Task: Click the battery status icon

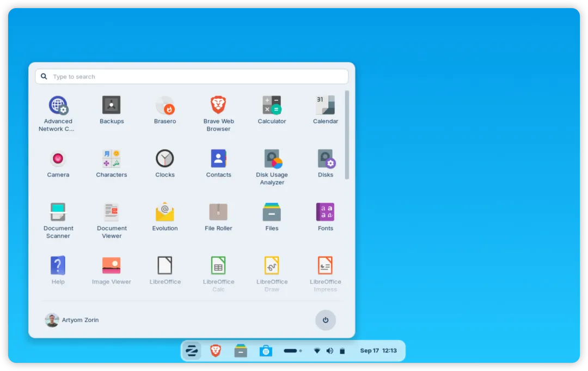Action: coord(342,351)
